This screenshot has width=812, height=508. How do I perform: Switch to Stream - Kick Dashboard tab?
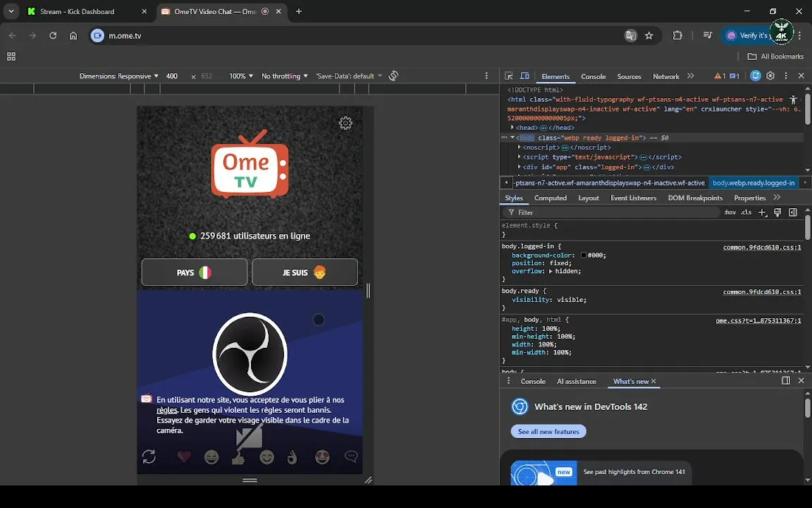[78, 11]
